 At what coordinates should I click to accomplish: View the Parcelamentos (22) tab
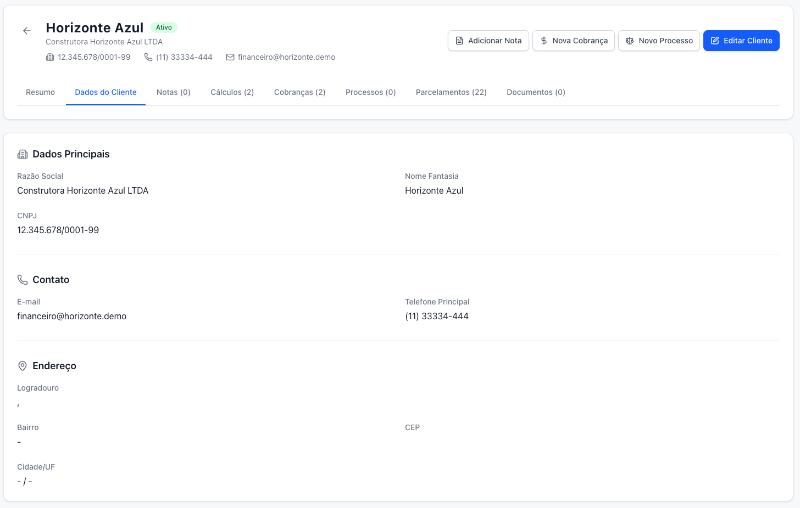click(x=451, y=92)
